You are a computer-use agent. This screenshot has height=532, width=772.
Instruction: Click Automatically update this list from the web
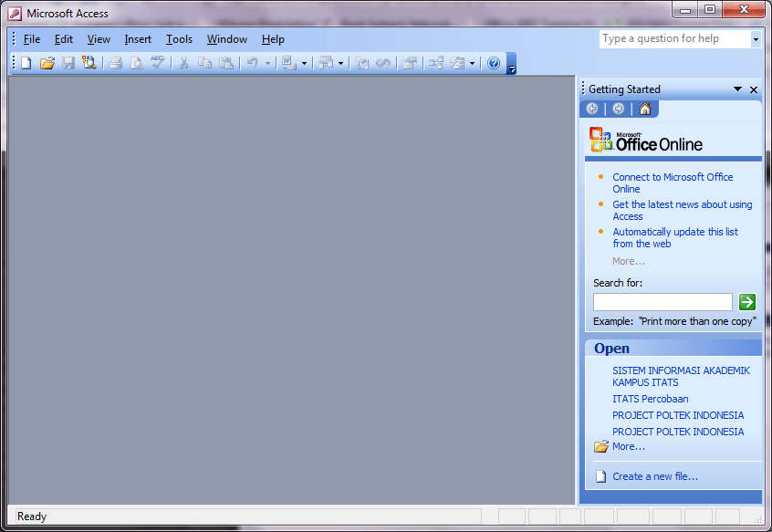point(675,237)
